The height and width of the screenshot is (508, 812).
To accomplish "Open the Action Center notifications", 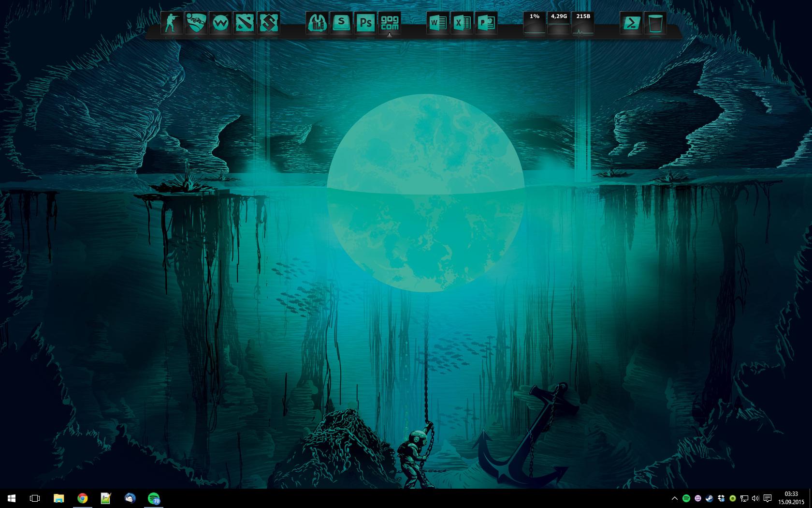I will [768, 498].
